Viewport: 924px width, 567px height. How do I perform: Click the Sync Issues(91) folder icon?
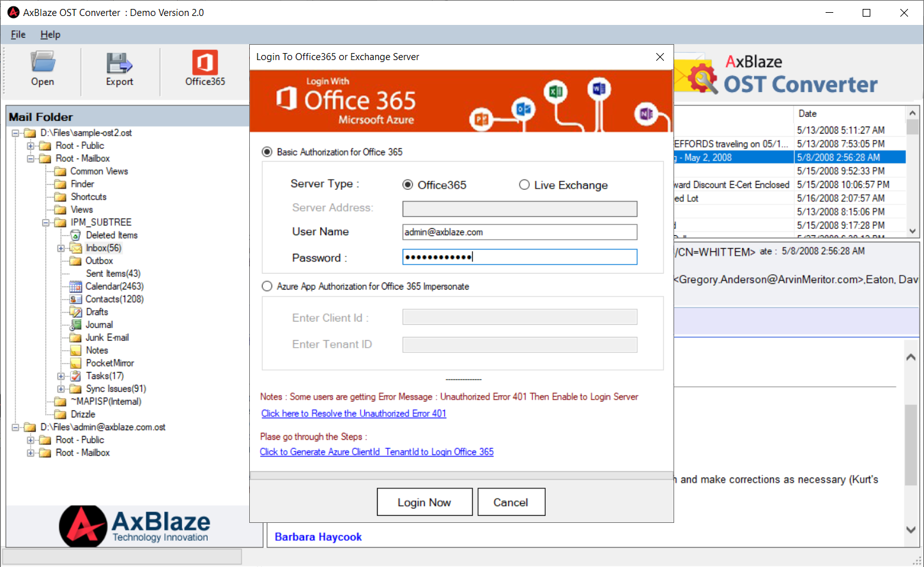tap(75, 389)
